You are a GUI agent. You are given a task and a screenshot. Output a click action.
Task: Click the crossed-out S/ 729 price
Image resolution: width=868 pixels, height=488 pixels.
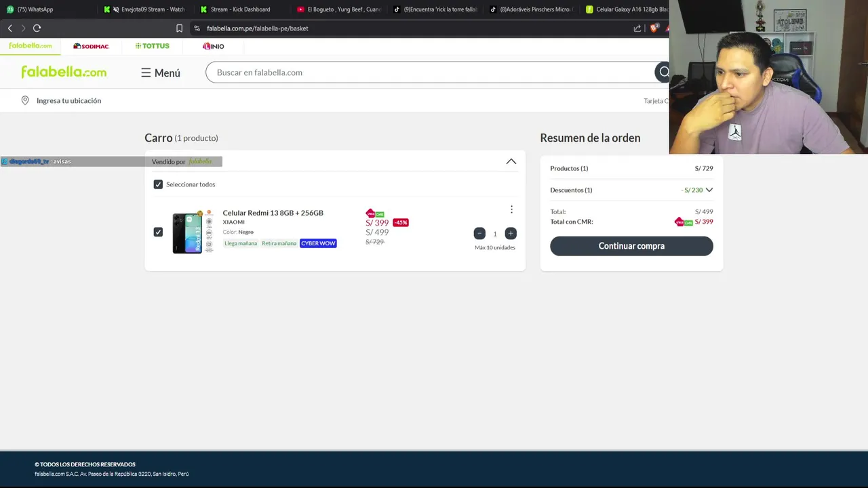375,242
